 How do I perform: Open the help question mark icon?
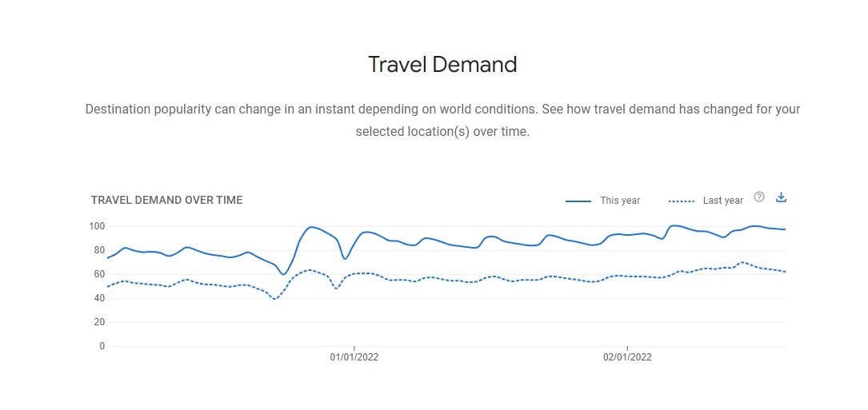(x=759, y=197)
